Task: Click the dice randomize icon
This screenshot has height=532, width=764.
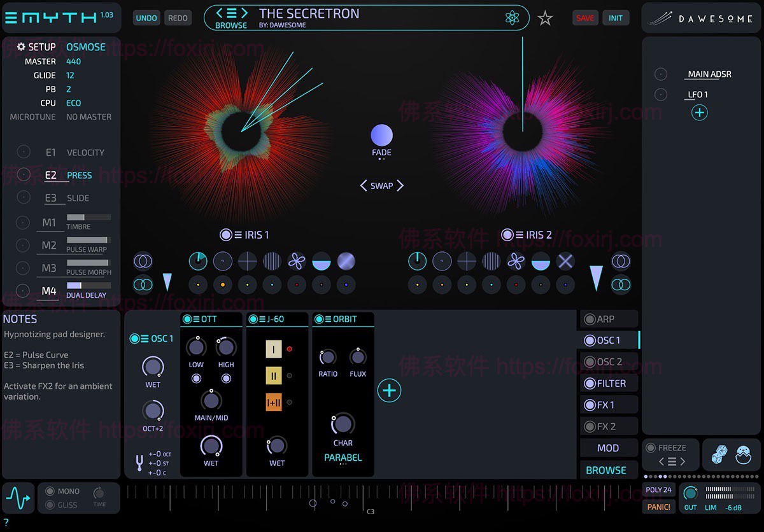Action: [x=719, y=454]
